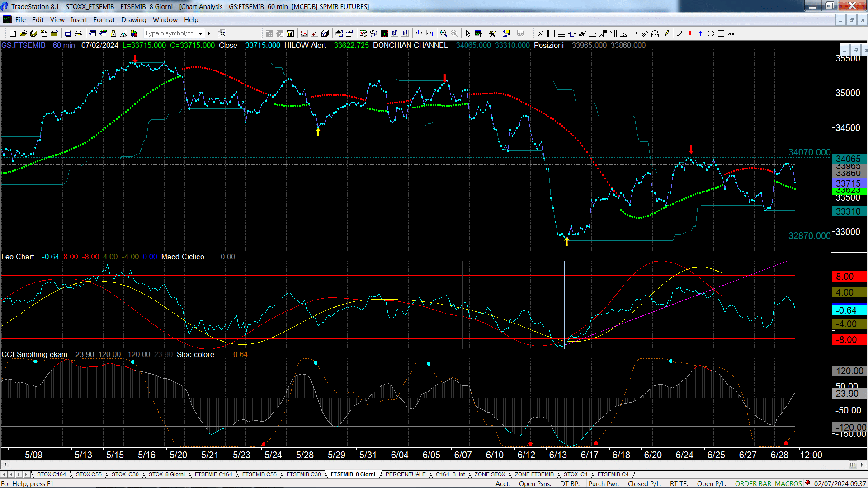Switch to the PERCENTUALE tab
Screen dimensions: 868x488
click(x=406, y=474)
